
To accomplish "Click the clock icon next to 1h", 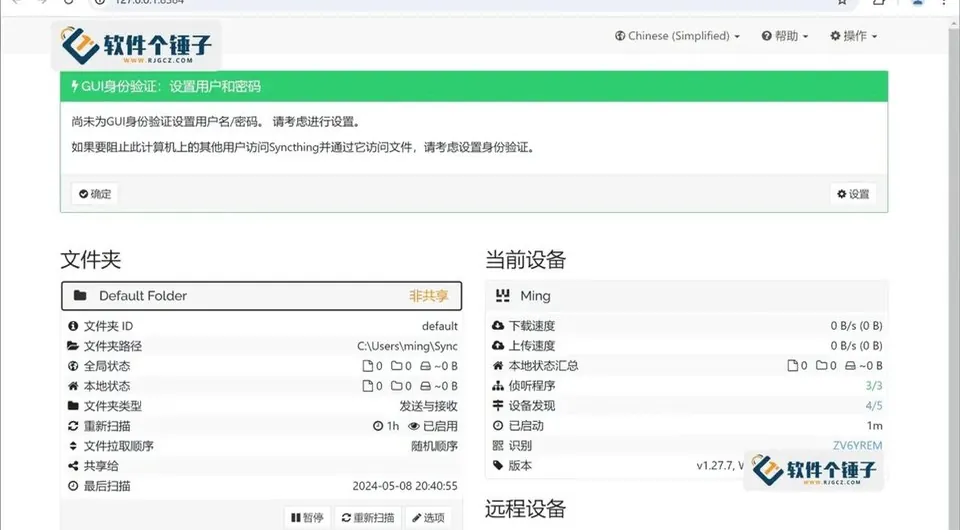I will coord(378,426).
